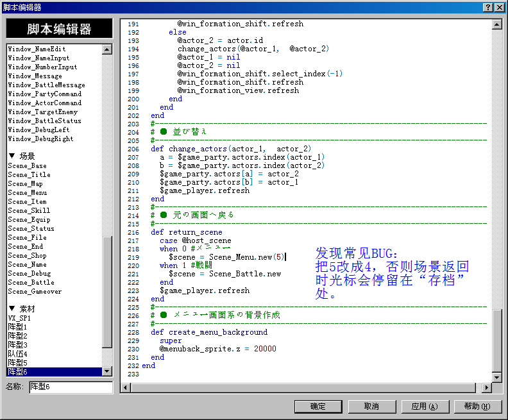Click code editor vertical scroll up arrow
Viewport: 508px width, 420px height.
(496, 24)
